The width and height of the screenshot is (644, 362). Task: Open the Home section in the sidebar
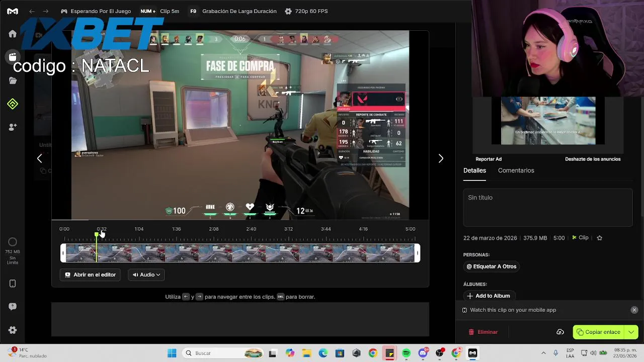[13, 34]
